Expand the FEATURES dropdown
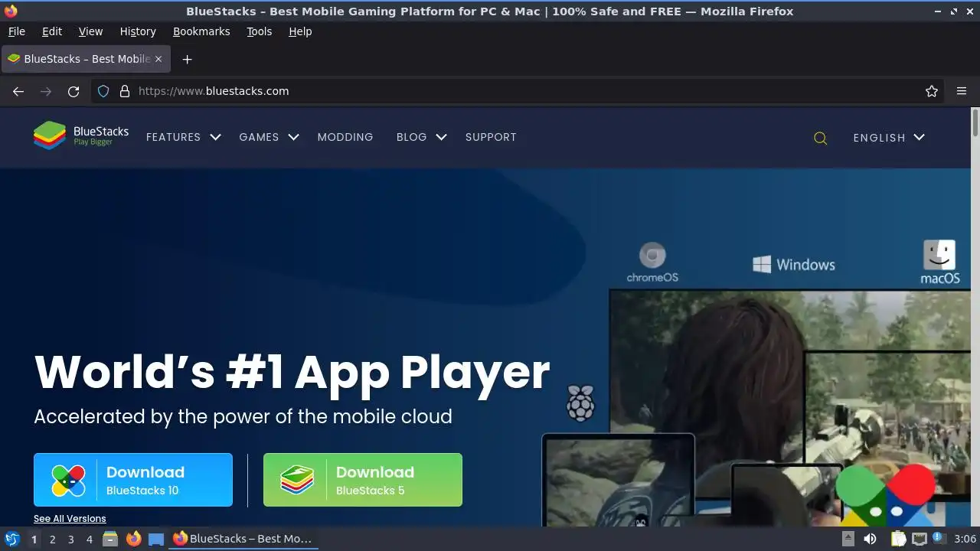The width and height of the screenshot is (980, 551). coord(183,137)
